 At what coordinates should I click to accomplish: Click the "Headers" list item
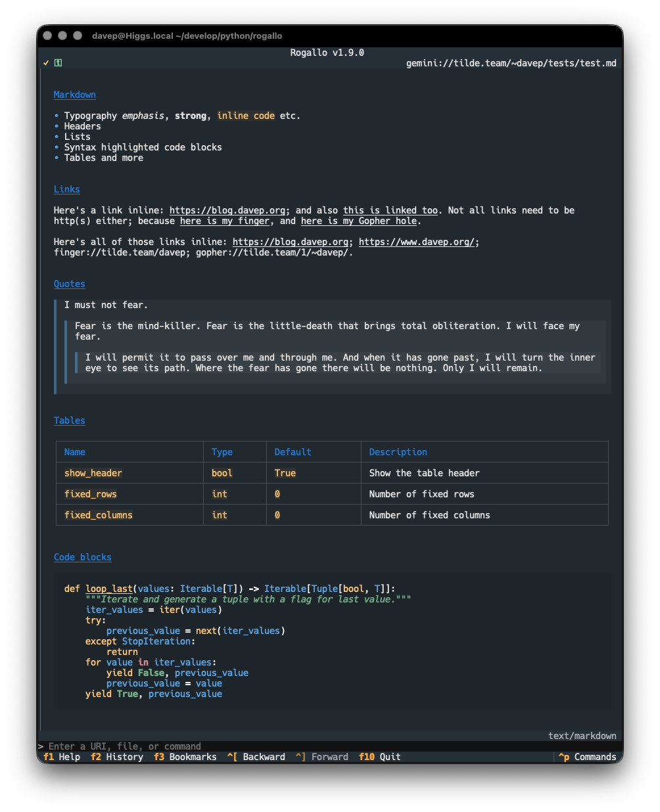click(83, 126)
